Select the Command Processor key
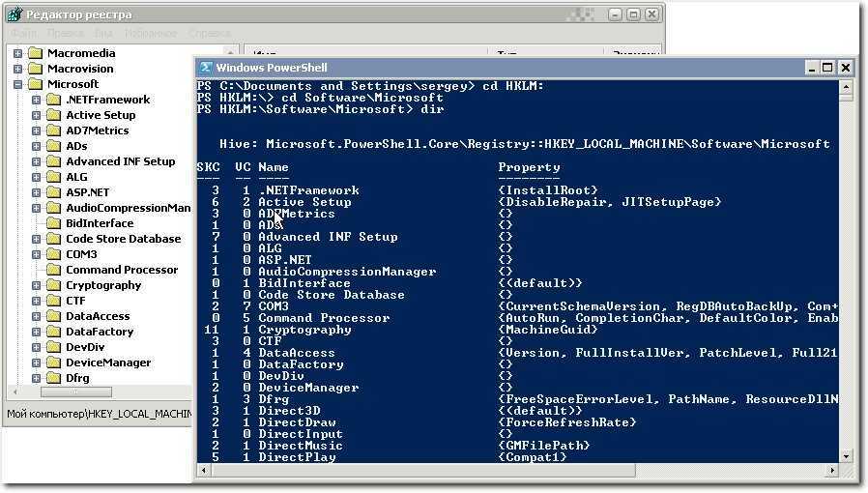The width and height of the screenshot is (868, 493). (x=122, y=270)
